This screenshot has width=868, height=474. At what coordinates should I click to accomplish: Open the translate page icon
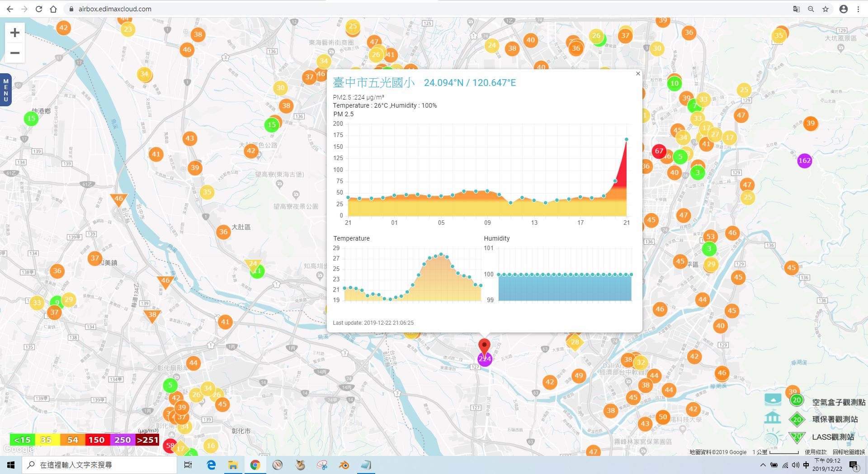pos(797,9)
